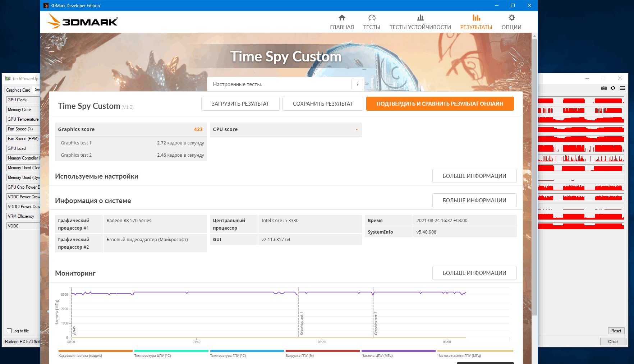634x364 pixels.
Task: Toggle Температура ЦПУ legend color bar
Action: pyautogui.click(x=171, y=351)
